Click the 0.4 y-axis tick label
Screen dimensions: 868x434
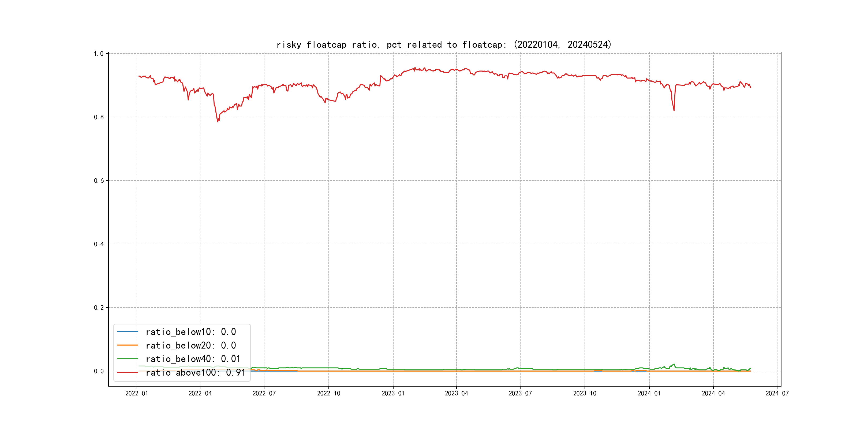click(x=99, y=244)
